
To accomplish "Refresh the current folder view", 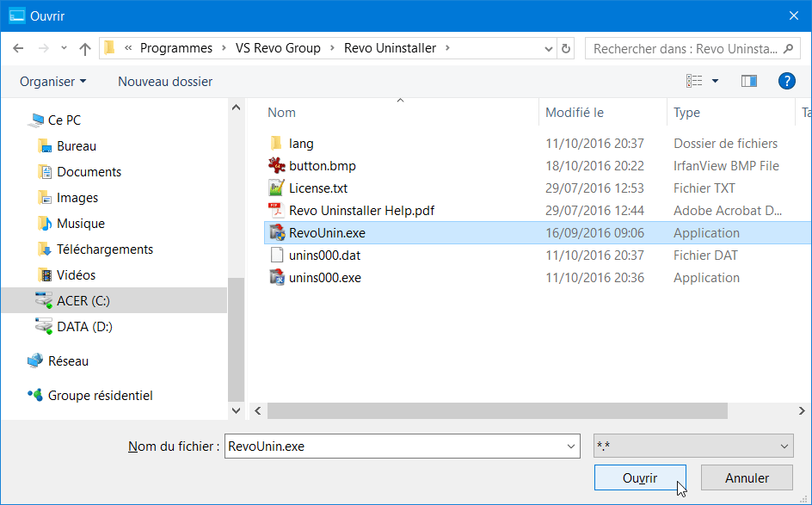I will 566,49.
